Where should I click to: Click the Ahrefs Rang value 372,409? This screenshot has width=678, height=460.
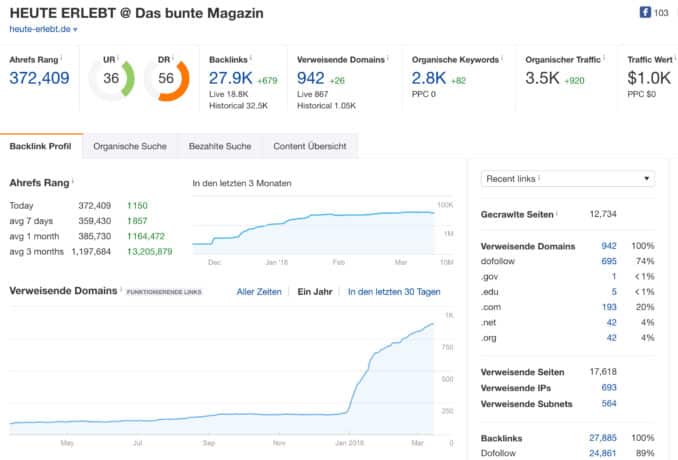coord(39,78)
